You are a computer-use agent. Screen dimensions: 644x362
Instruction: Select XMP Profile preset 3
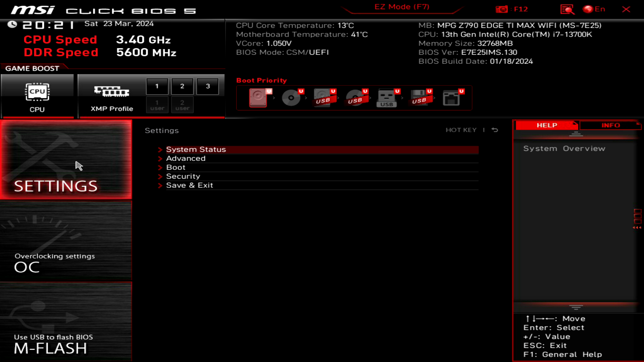click(x=208, y=86)
